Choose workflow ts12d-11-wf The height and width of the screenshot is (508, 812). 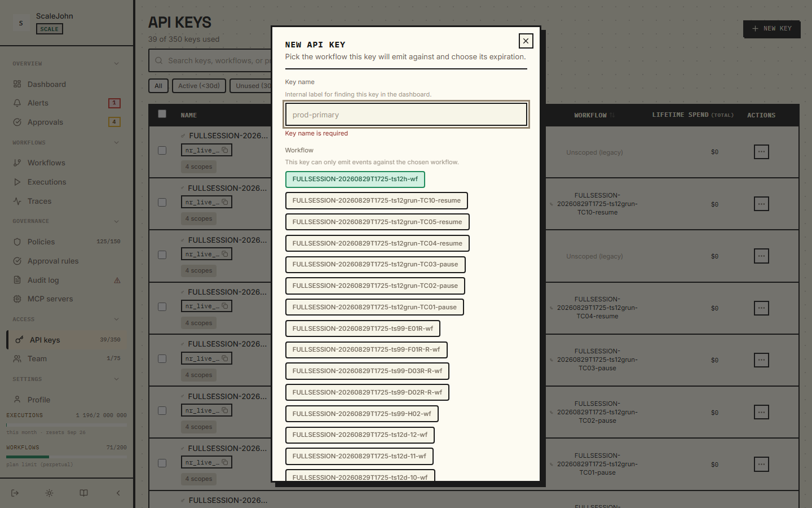[x=359, y=456]
